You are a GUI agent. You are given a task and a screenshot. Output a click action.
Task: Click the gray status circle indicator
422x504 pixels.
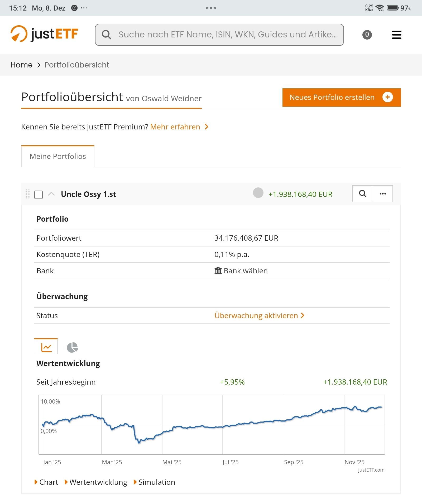click(x=258, y=193)
